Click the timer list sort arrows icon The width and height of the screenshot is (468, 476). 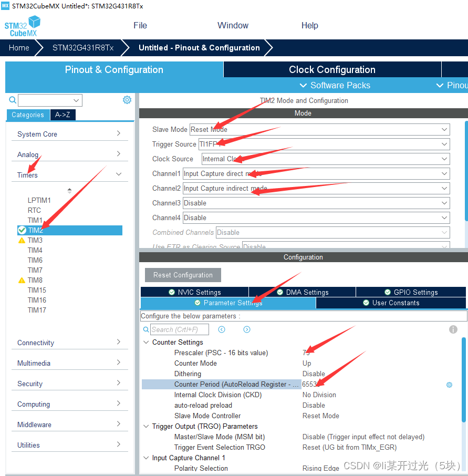[x=69, y=191]
